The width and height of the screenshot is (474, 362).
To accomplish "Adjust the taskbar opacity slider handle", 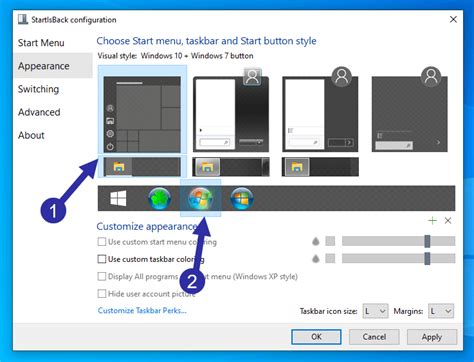I will [427, 258].
